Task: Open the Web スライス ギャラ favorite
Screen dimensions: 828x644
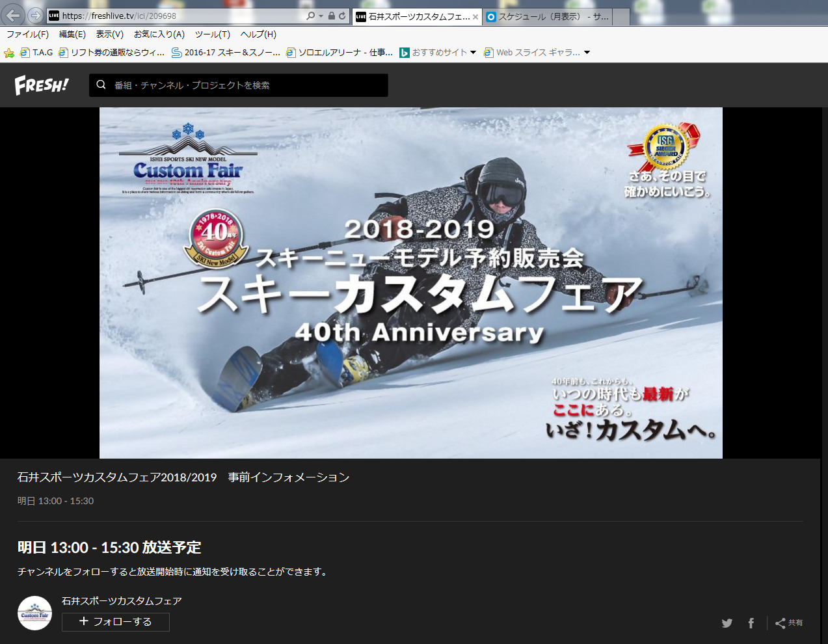Action: tap(532, 53)
